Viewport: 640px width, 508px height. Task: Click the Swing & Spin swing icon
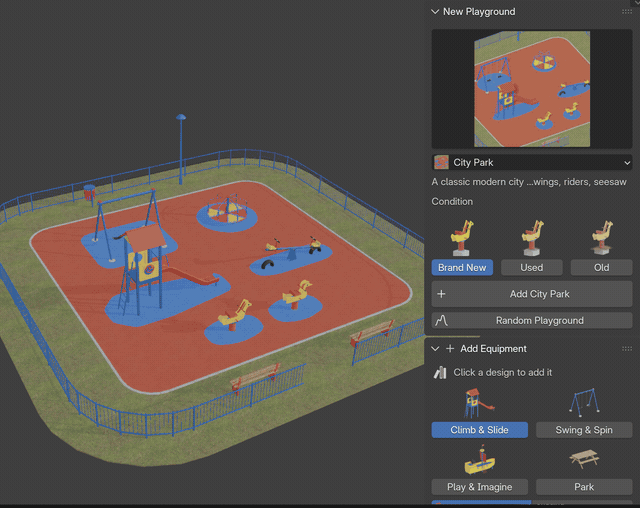pyautogui.click(x=584, y=403)
